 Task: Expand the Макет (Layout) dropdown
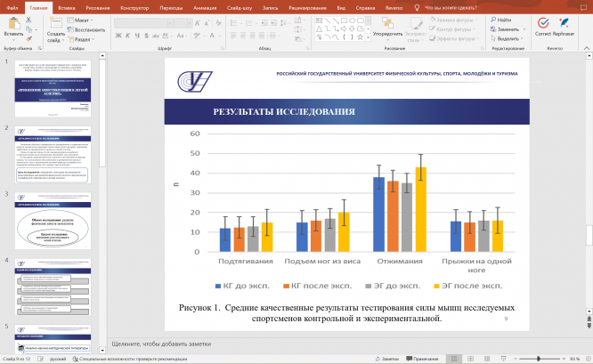[82, 20]
